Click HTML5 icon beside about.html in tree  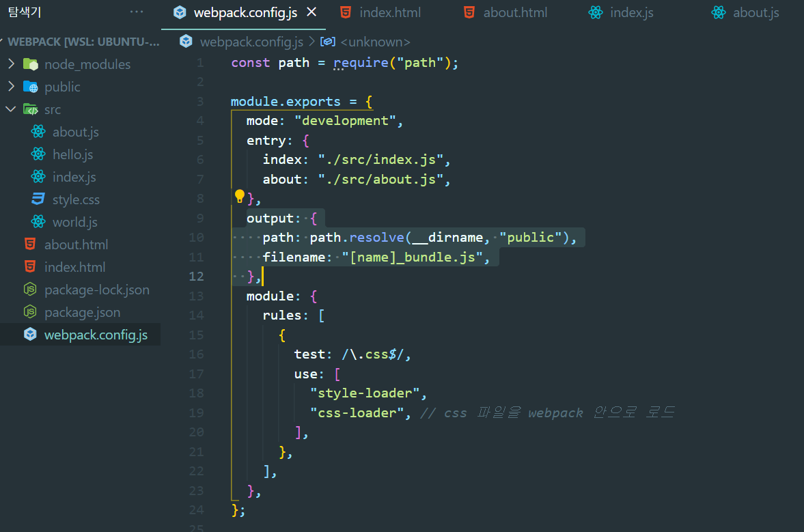tap(30, 244)
